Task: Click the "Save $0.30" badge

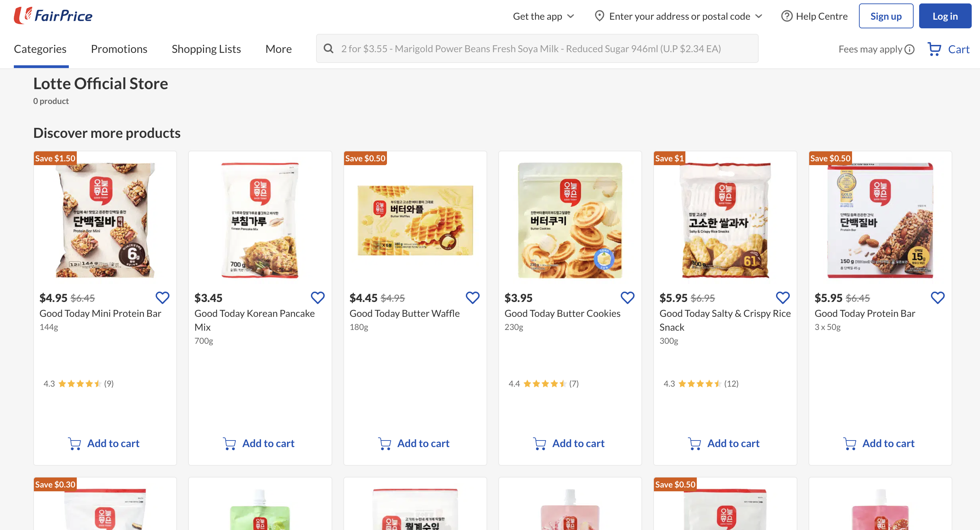Action: (x=55, y=484)
